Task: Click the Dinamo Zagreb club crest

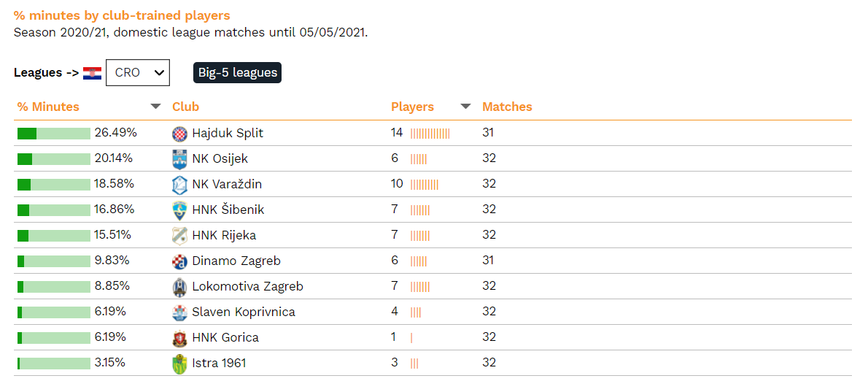Action: coord(179,261)
